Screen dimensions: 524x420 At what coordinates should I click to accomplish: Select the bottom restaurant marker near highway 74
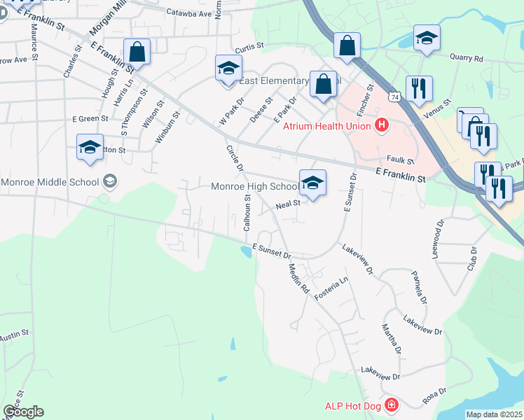(x=499, y=192)
